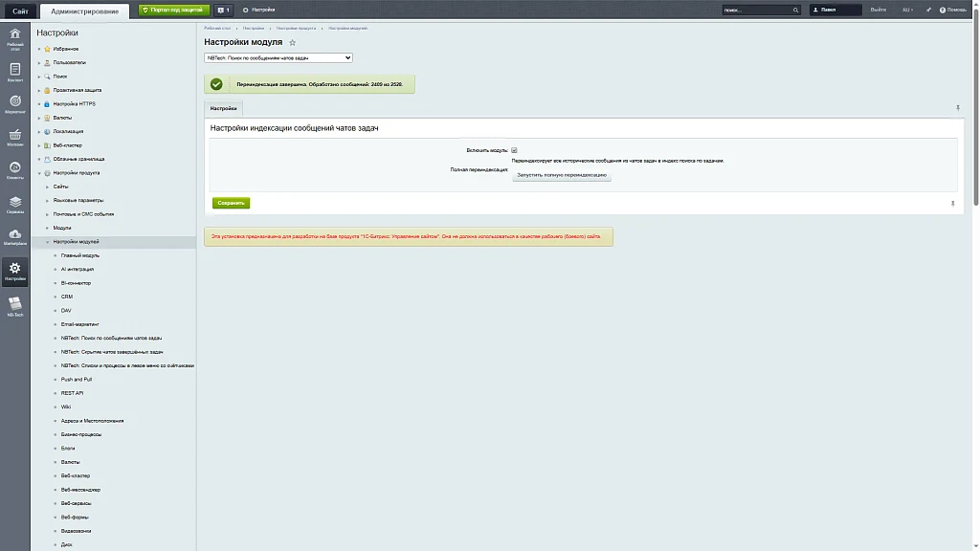Open notifications counter showing 1
Screen dimensions: 980x551
point(224,10)
